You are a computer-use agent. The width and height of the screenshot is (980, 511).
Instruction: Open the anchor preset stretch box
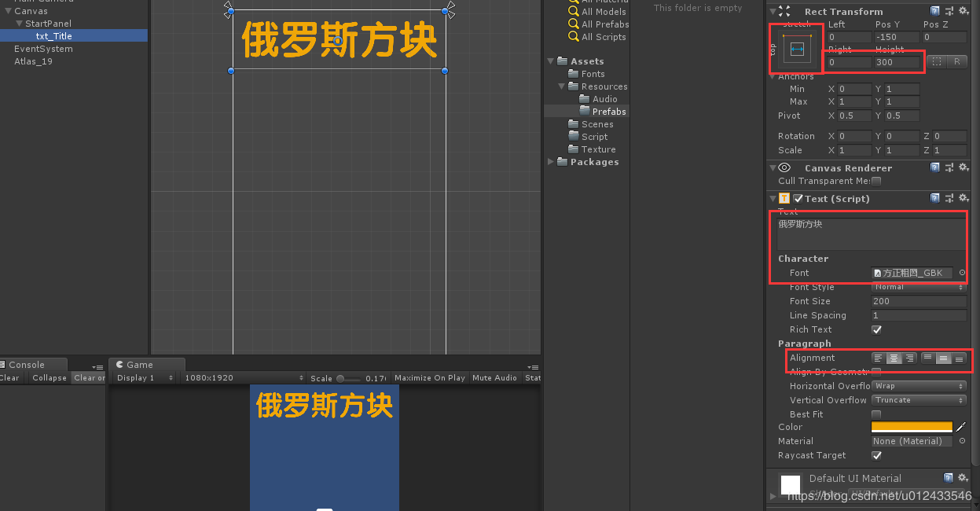pyautogui.click(x=797, y=49)
